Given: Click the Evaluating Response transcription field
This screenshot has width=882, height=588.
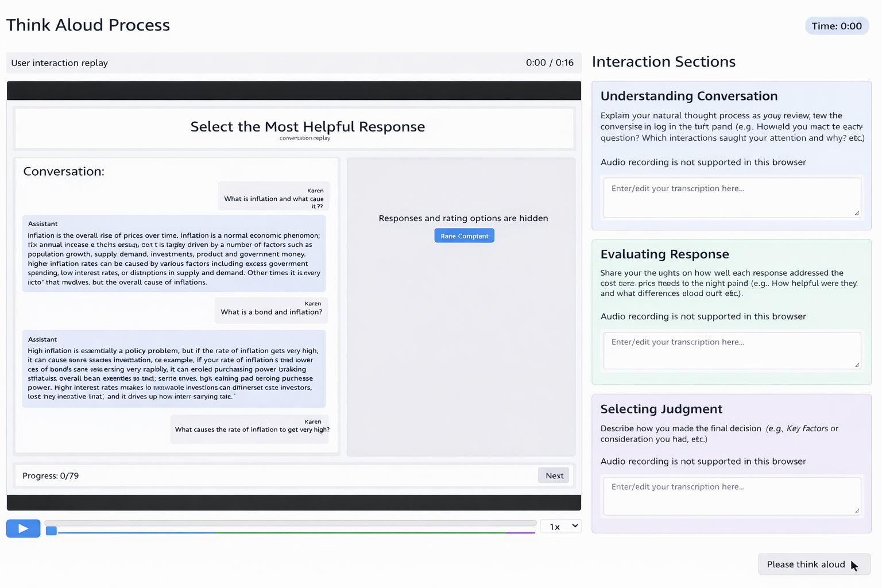Looking at the screenshot, I should (732, 351).
